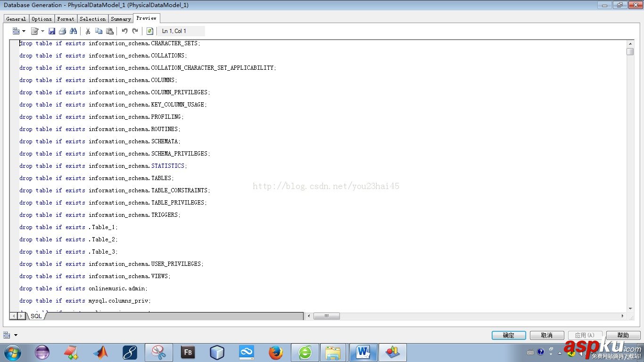Screen dimensions: 644x362
Task: Click the Ln 1, Col 1 position indicator
Action: point(173,31)
